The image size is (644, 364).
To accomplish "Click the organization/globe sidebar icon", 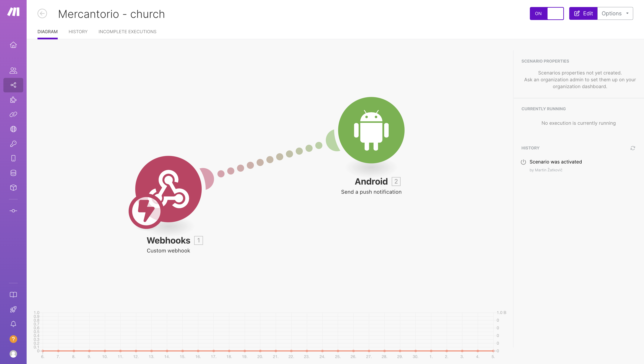I will tap(13, 129).
